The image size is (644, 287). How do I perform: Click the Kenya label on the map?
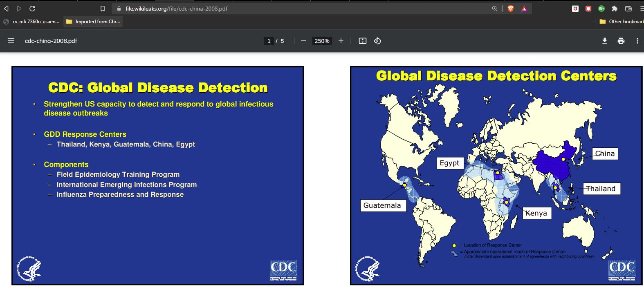[537, 213]
